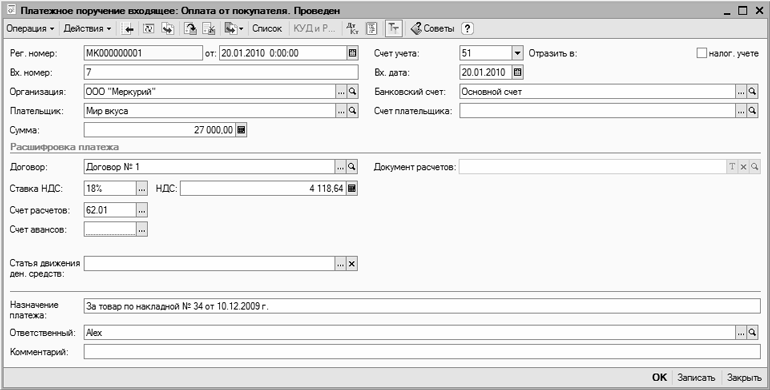Open the help question mark icon

click(468, 28)
